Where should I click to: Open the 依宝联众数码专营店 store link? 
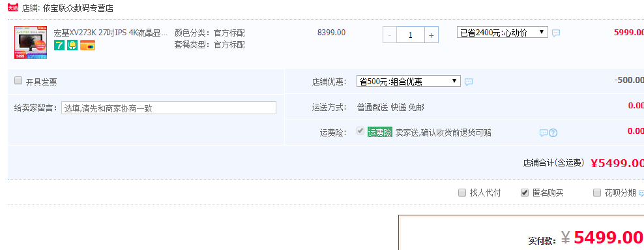[x=78, y=8]
